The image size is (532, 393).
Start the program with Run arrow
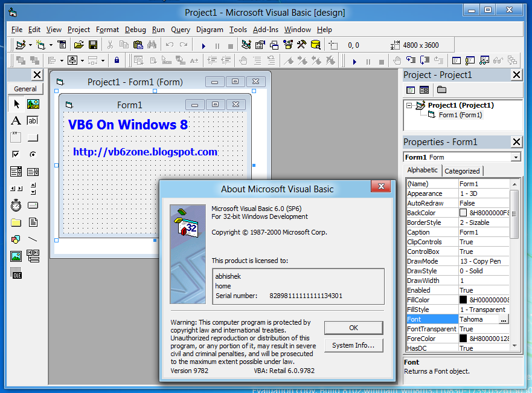coord(204,45)
